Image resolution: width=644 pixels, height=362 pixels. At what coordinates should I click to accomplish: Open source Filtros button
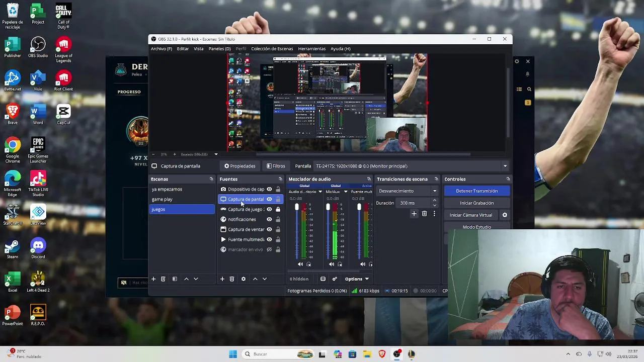[x=276, y=166]
